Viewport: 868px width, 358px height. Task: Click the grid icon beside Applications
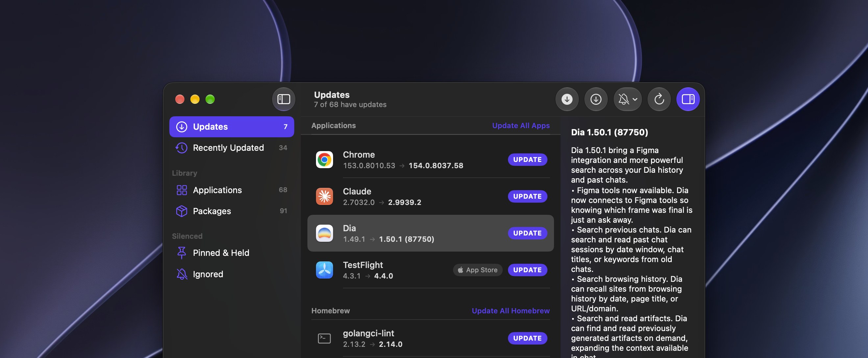click(181, 190)
